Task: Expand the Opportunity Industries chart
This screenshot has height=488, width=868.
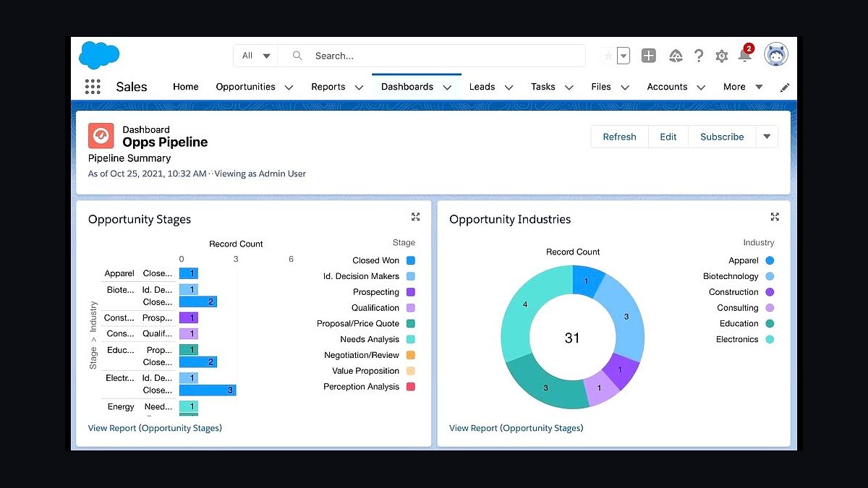Action: [775, 217]
